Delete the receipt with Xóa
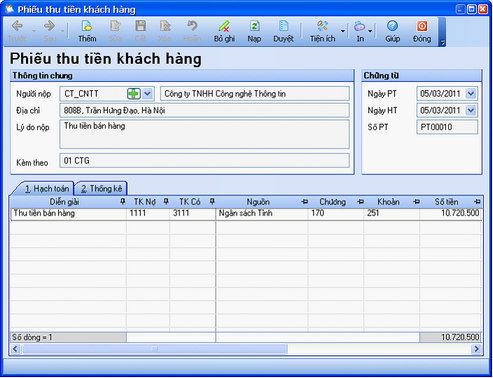This screenshot has width=493, height=378. click(165, 31)
